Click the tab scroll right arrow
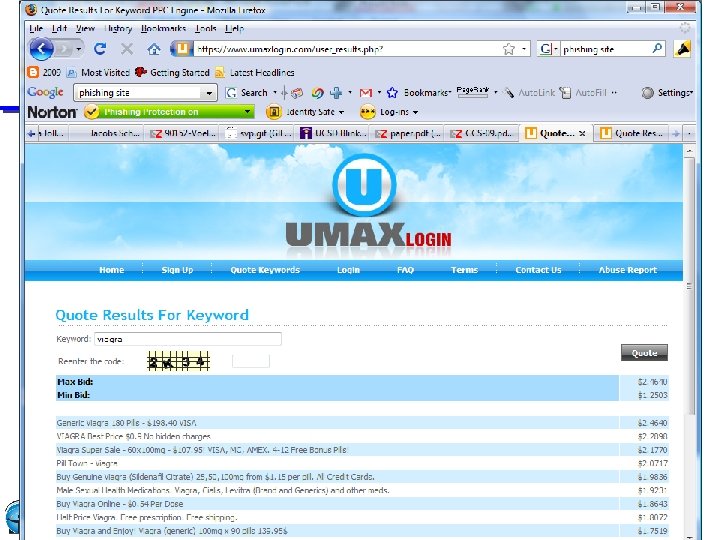 coord(676,134)
